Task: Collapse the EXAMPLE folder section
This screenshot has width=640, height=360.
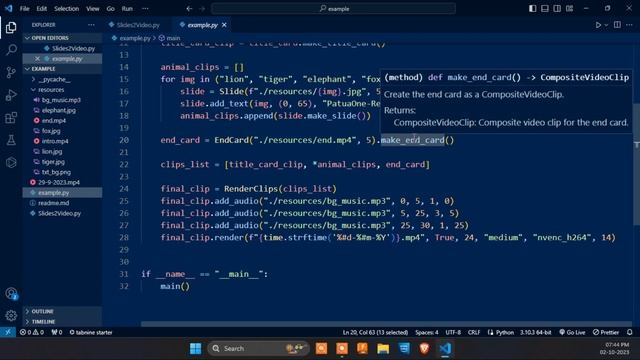Action: coord(62,69)
